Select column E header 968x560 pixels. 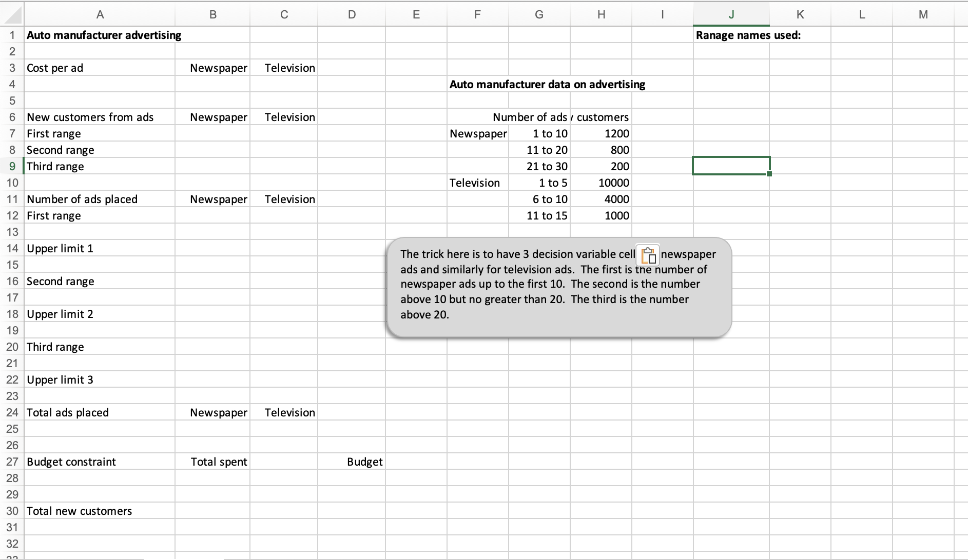[416, 14]
